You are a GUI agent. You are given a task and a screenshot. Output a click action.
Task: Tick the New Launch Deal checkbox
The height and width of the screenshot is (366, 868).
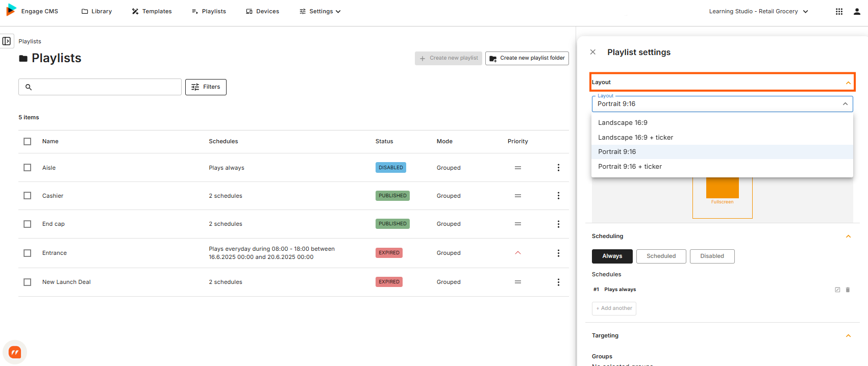tap(28, 282)
